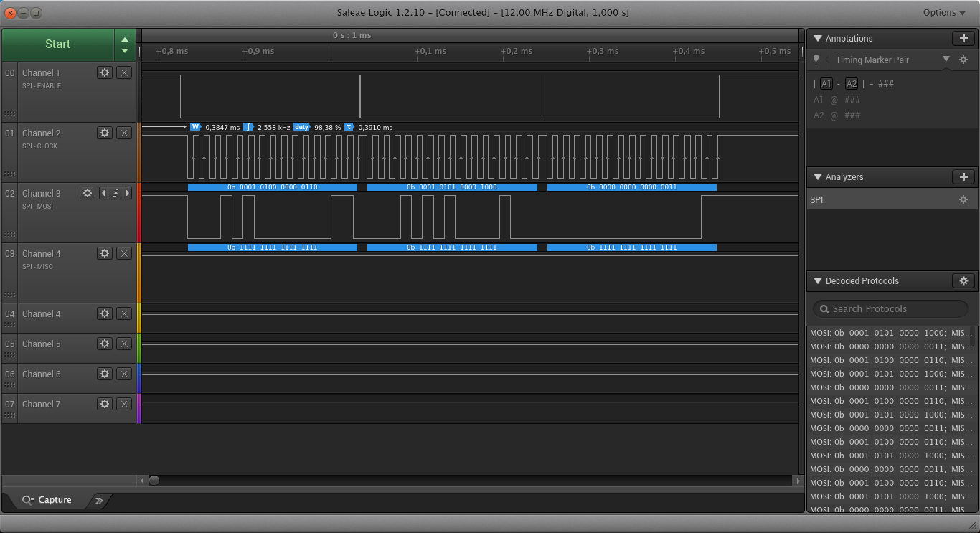Open Timing Marker Pair settings gear
This screenshot has height=533, width=980.
[963, 60]
